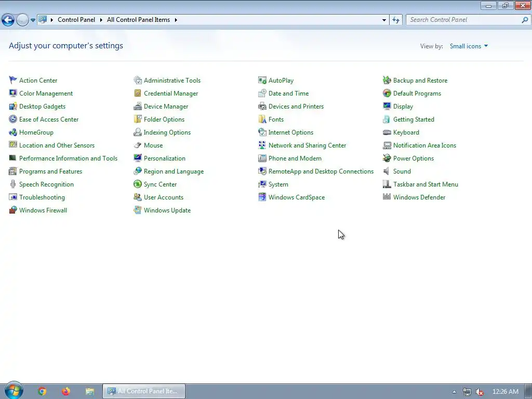The height and width of the screenshot is (399, 532).
Task: Open Windows Explorer from the taskbar
Action: pyautogui.click(x=89, y=391)
